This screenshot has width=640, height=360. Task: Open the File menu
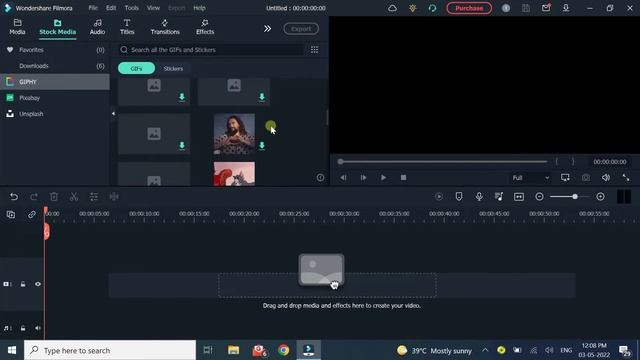tap(93, 8)
